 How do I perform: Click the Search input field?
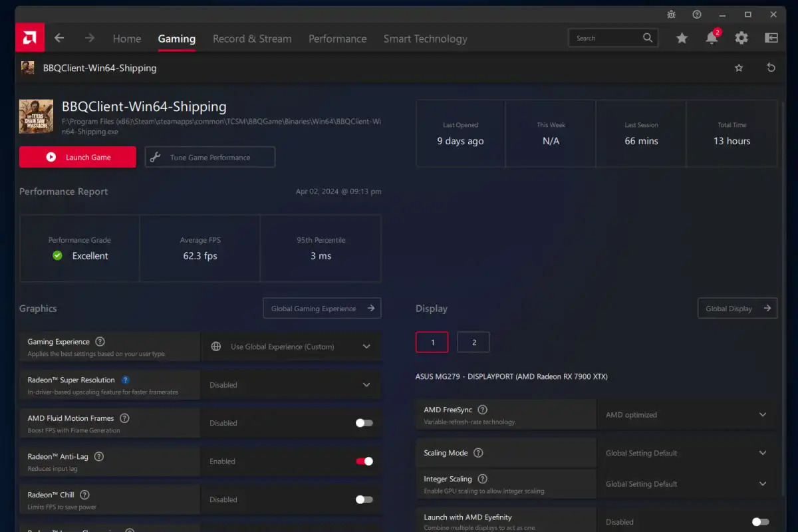tap(606, 38)
